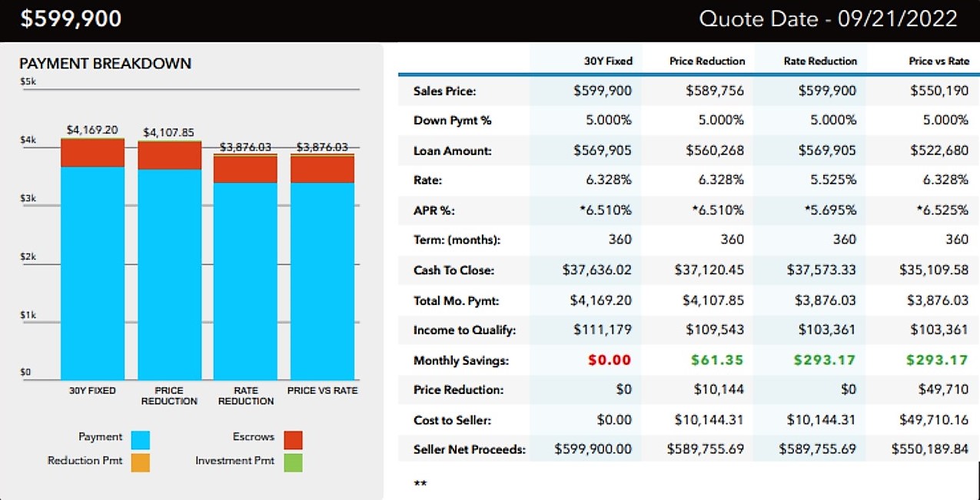Toggle the orange Reduction Pmt legend swatch

point(140,462)
